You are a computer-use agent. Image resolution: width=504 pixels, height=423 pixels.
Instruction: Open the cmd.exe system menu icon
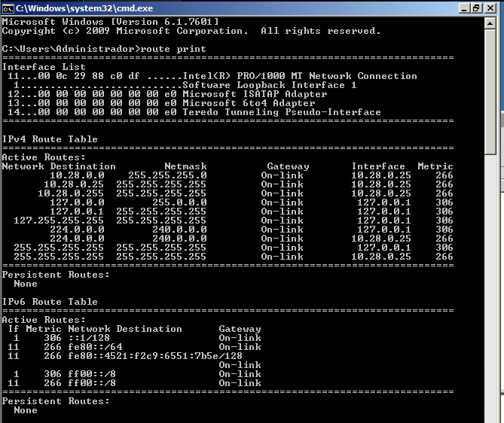(x=8, y=8)
